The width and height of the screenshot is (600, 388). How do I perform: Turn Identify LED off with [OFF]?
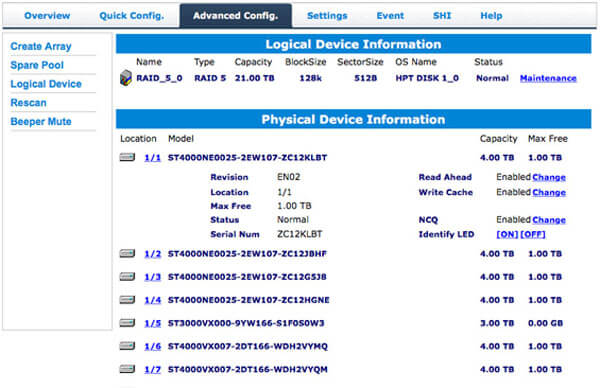(x=533, y=234)
